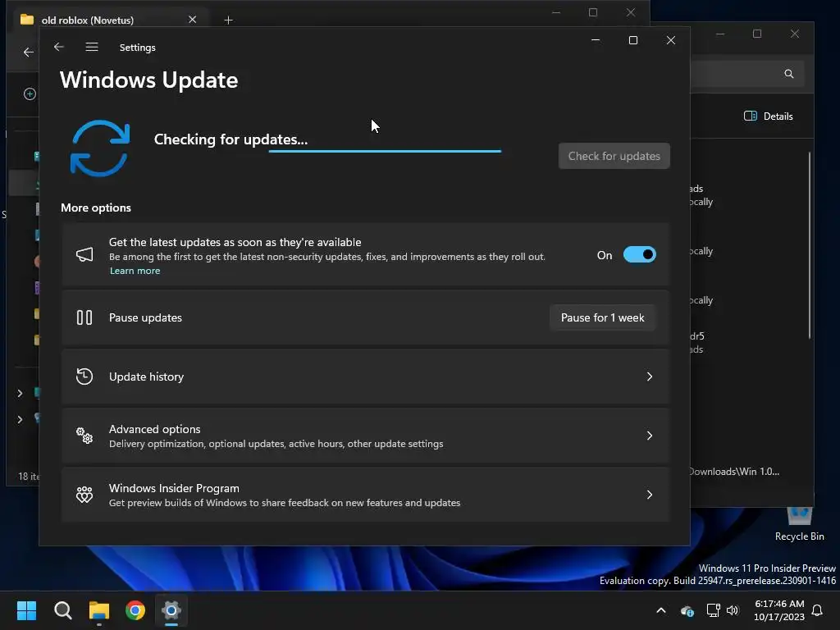Open Update history chevron
840x630 pixels.
point(650,377)
